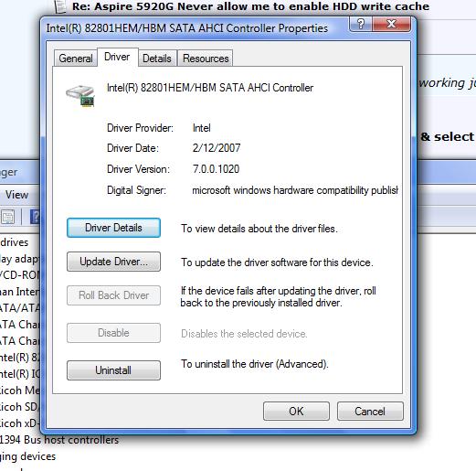476x471 pixels.
Task: Open the General tab
Action: [76, 59]
